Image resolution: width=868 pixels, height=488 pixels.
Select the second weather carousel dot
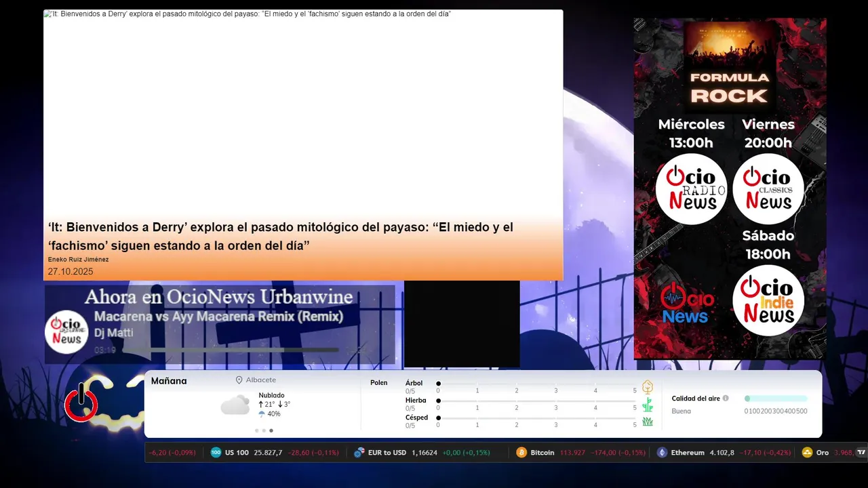click(x=264, y=430)
